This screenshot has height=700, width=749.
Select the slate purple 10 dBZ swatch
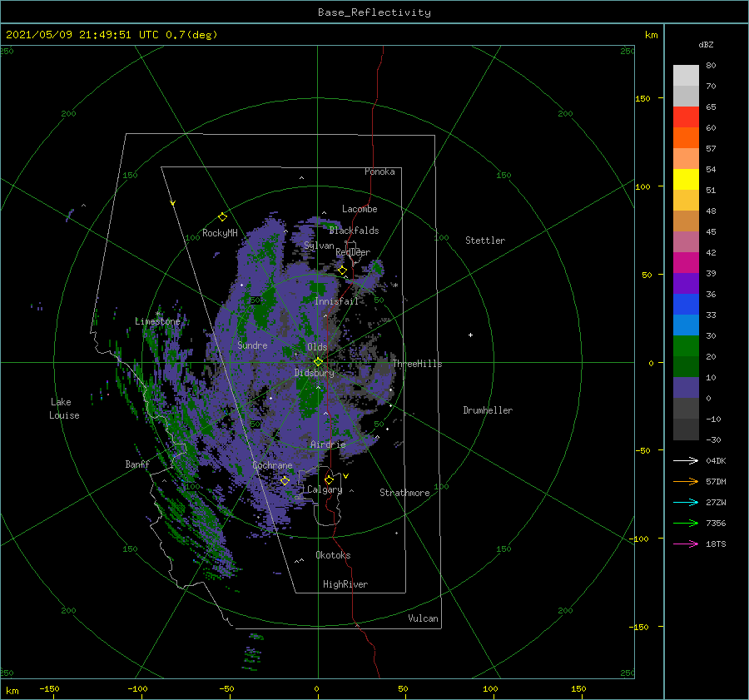point(686,388)
